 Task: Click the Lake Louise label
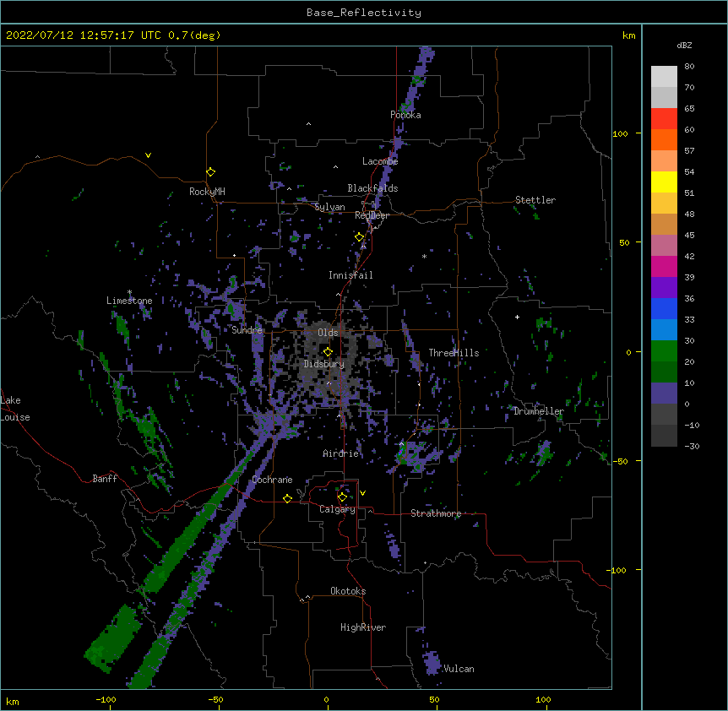coord(15,409)
